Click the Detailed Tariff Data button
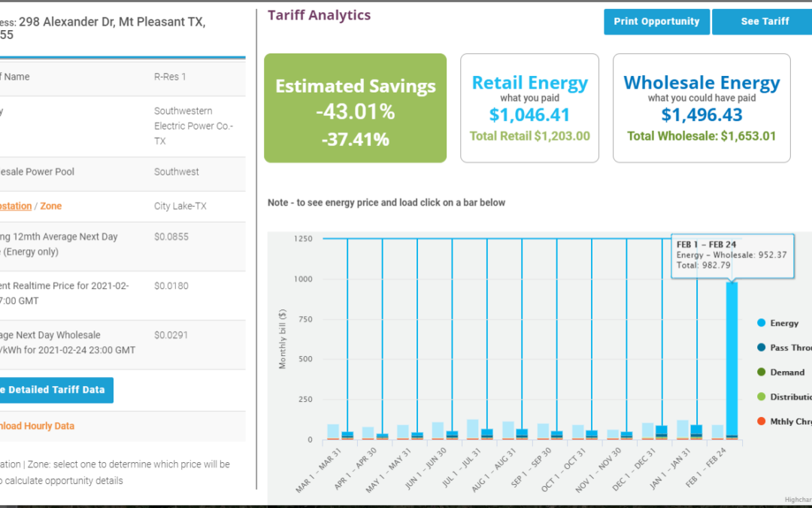This screenshot has height=508, width=812. (x=56, y=390)
